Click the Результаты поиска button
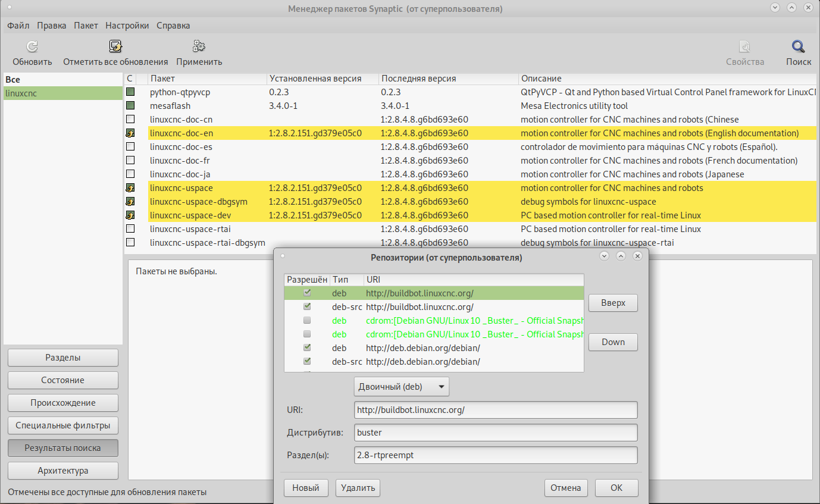This screenshot has height=504, width=820. (x=63, y=448)
